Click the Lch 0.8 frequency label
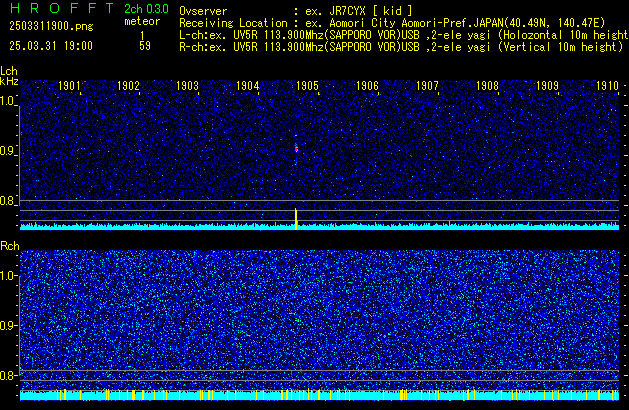Screen dimensions: 629x410 tap(8, 201)
